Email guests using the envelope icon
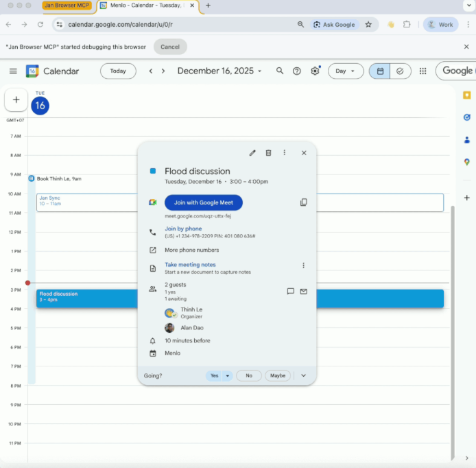476x468 pixels. pyautogui.click(x=303, y=291)
